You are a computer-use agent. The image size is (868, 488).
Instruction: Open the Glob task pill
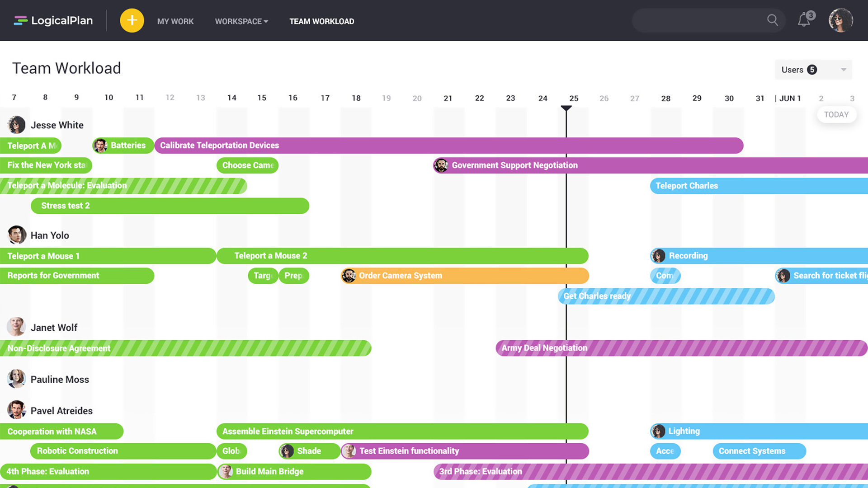pyautogui.click(x=232, y=451)
